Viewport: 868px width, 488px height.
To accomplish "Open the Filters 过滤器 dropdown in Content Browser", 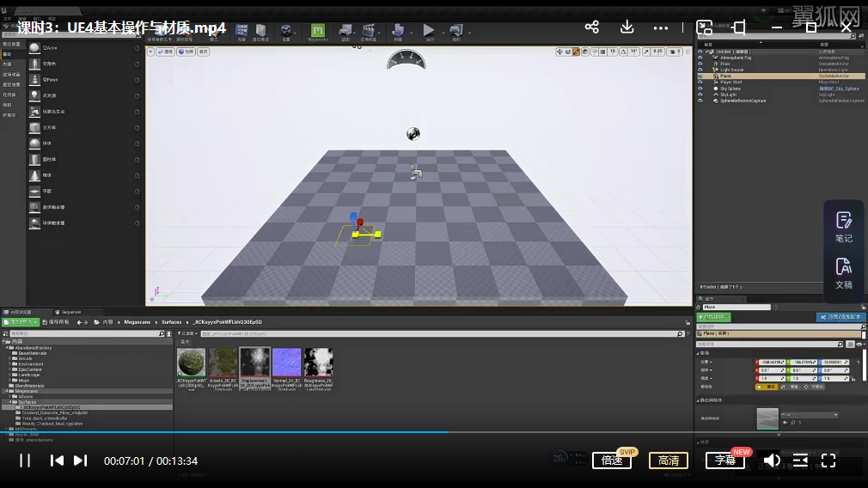I will coord(187,333).
